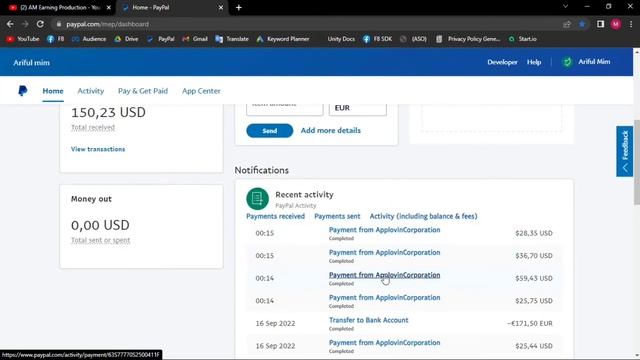Close the Home - PayPal tab
640x360 pixels.
pos(221,7)
